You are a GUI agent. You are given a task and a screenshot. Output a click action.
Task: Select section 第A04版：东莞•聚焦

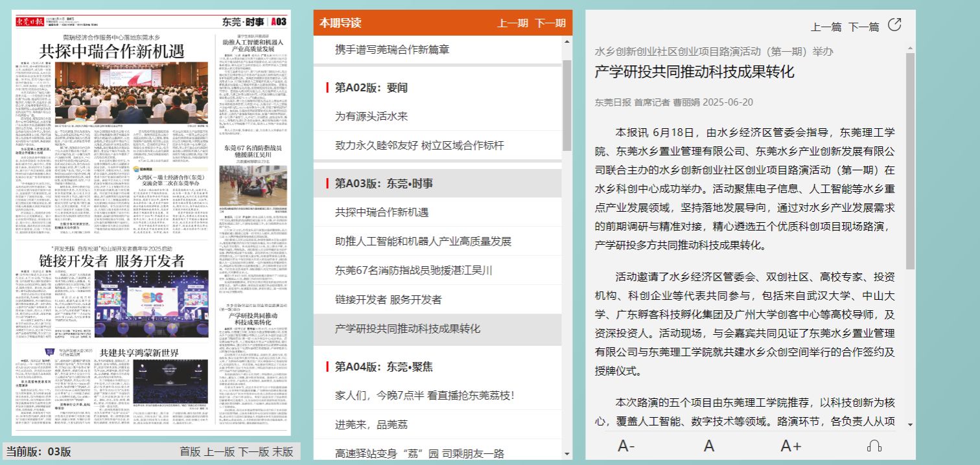tap(383, 367)
